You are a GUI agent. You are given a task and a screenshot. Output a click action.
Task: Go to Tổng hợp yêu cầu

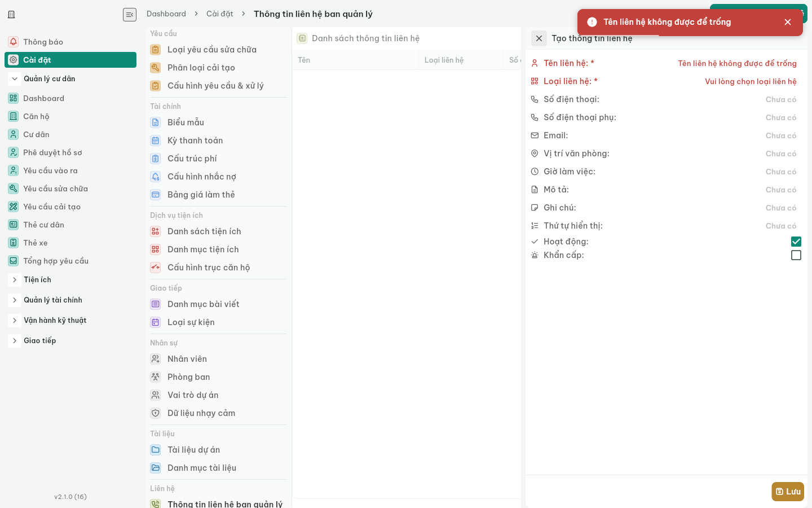(x=70, y=261)
